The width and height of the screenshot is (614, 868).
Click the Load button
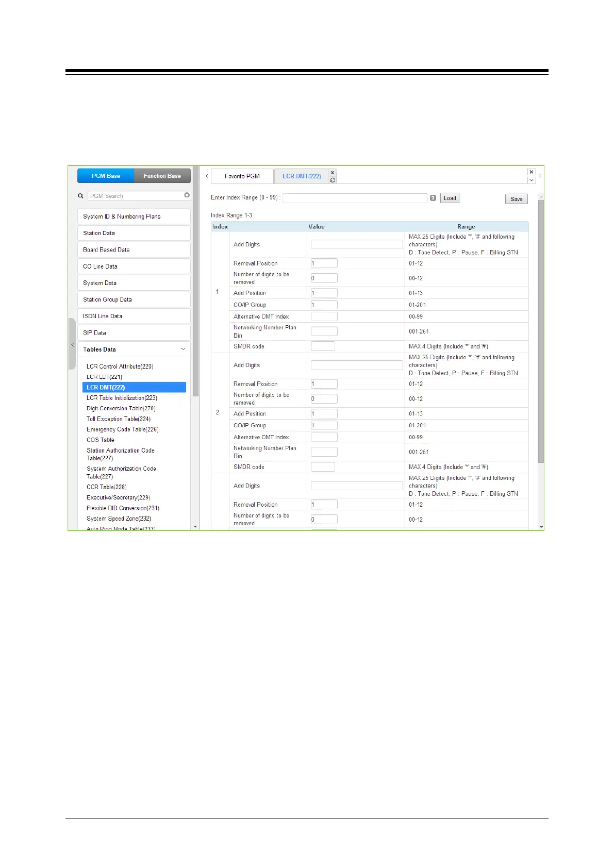[450, 198]
